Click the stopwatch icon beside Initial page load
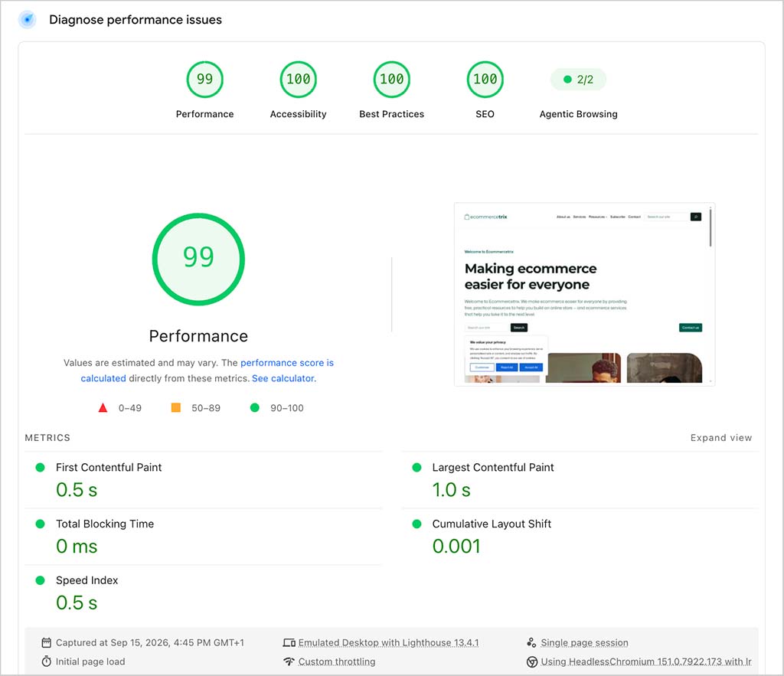784x676 pixels. coord(47,661)
